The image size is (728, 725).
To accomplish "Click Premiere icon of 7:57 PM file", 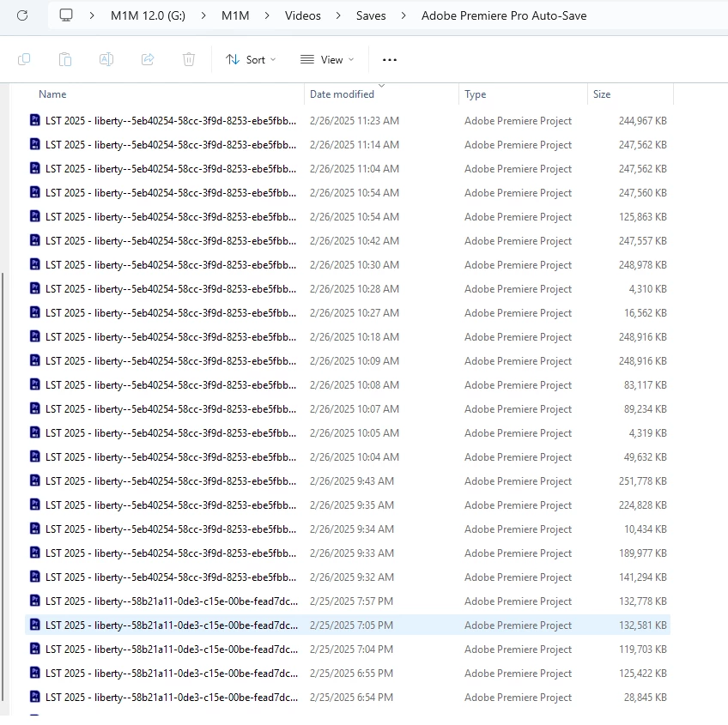I will pos(35,601).
